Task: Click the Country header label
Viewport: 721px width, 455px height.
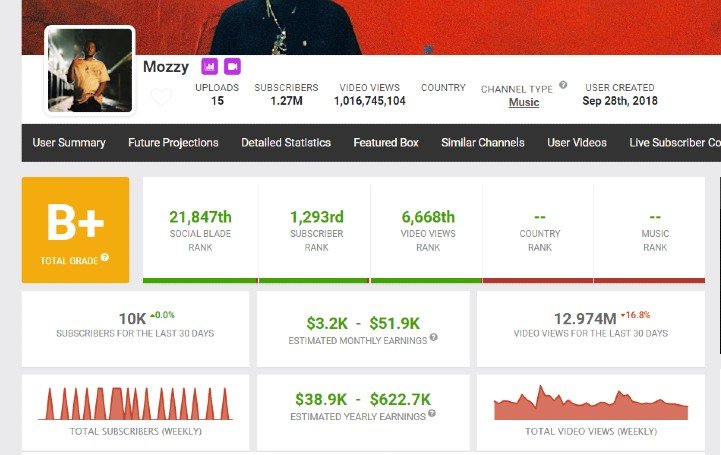Action: [443, 87]
